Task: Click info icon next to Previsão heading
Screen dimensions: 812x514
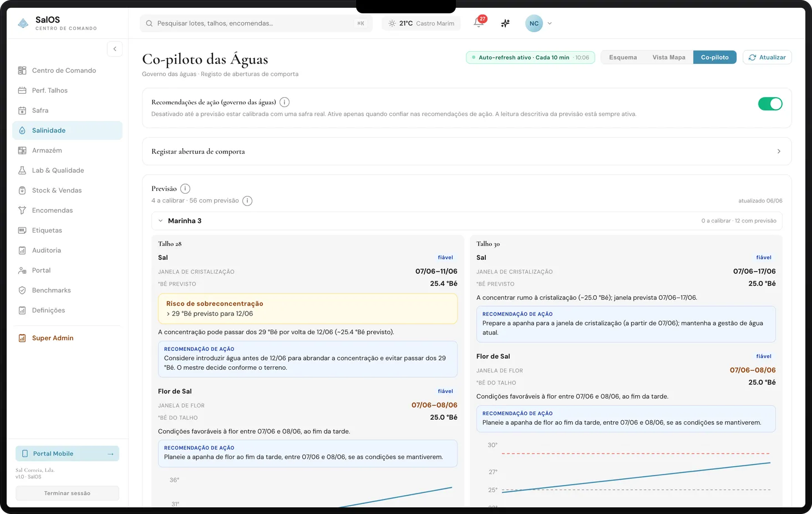Action: [x=185, y=189]
